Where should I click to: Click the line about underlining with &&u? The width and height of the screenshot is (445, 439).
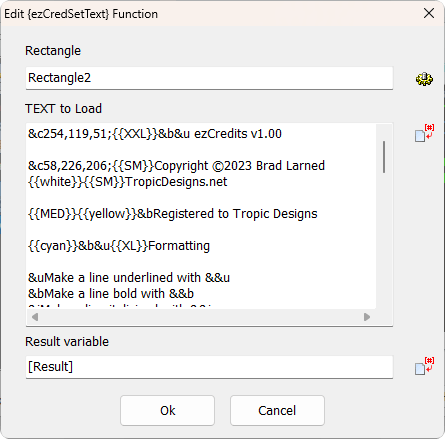coord(129,278)
